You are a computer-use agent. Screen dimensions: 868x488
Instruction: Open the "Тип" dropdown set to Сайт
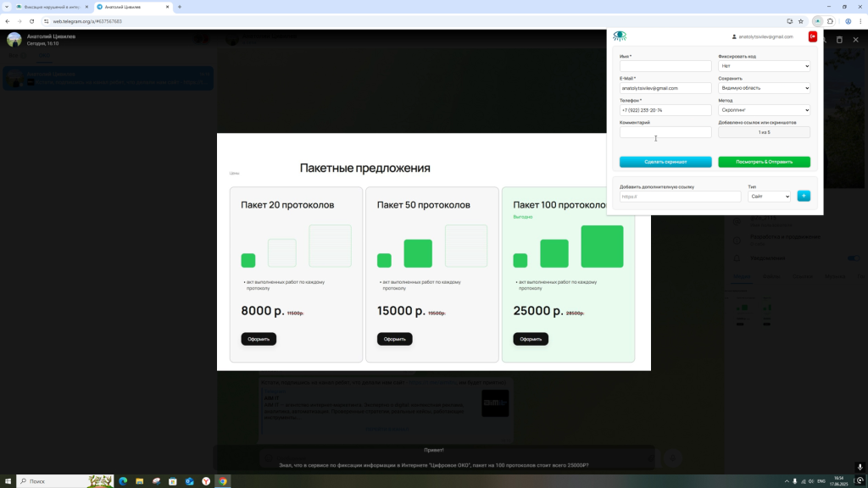pyautogui.click(x=769, y=197)
